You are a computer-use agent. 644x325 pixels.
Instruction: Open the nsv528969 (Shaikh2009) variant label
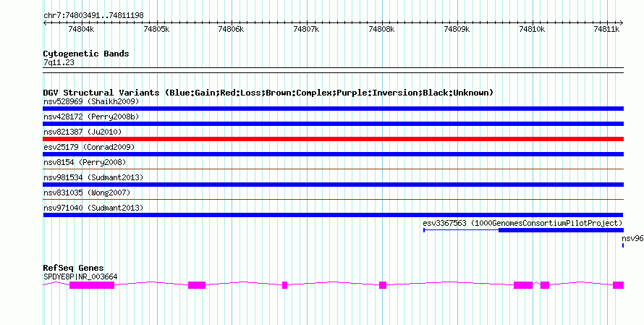coord(91,101)
